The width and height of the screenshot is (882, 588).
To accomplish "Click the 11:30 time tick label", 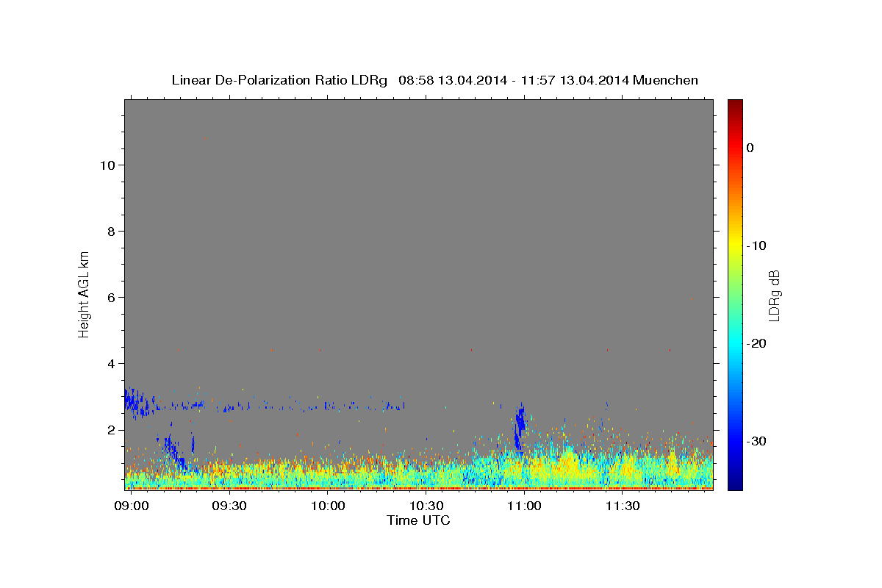I will (623, 506).
